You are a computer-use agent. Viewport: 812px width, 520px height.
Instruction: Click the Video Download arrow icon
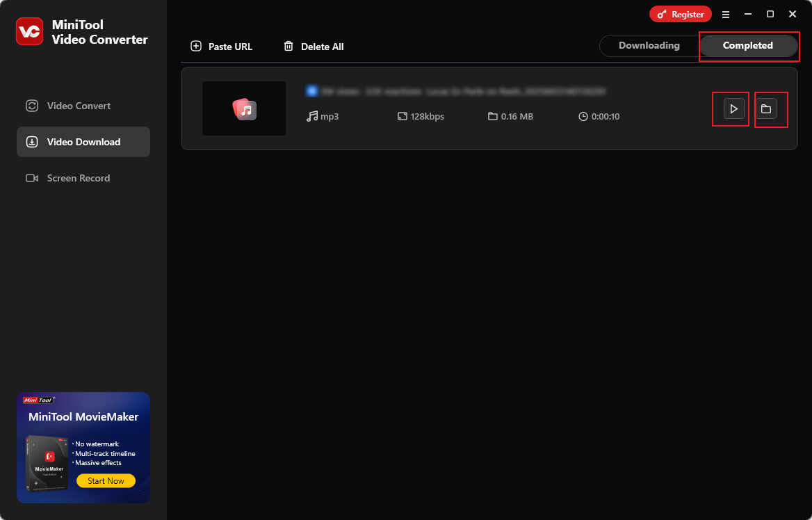[x=32, y=142]
